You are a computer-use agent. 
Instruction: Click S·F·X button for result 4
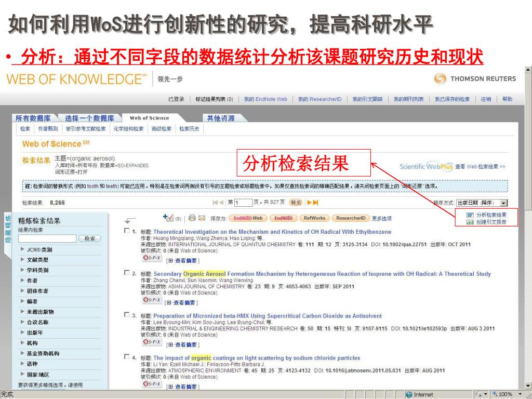point(152,384)
